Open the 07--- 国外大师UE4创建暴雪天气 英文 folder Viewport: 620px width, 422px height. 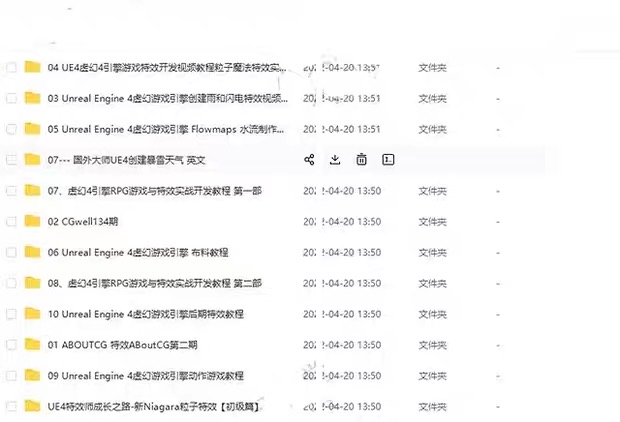(127, 160)
